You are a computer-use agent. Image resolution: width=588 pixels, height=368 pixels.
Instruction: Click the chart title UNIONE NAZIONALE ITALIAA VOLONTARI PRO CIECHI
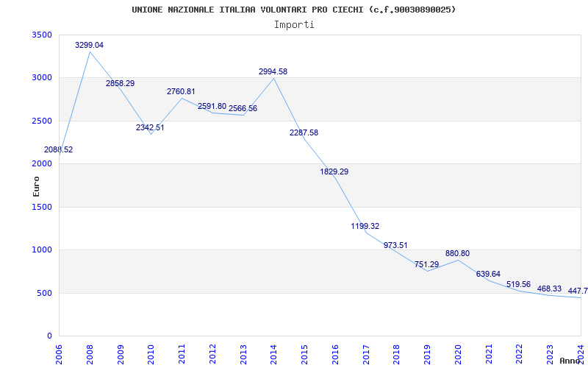248,10
